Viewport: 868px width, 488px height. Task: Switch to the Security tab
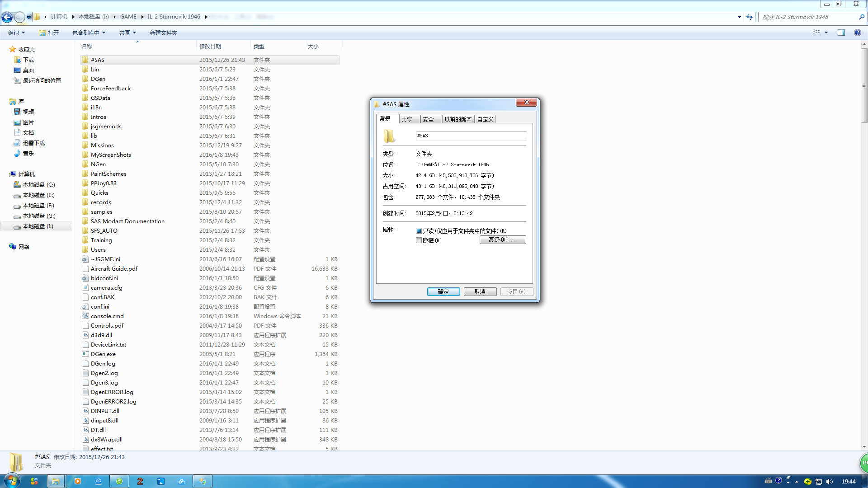[428, 119]
